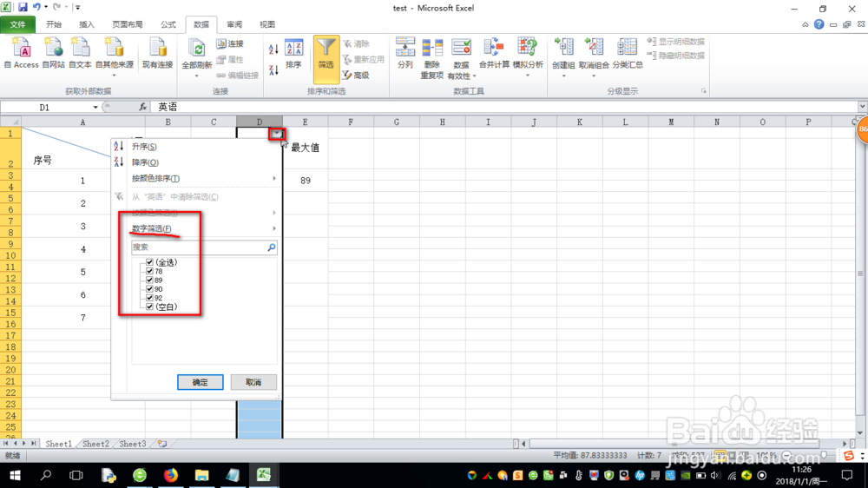Switch to Page Layout (页面布局) tab
Screen dimensions: 868x488
click(128, 24)
